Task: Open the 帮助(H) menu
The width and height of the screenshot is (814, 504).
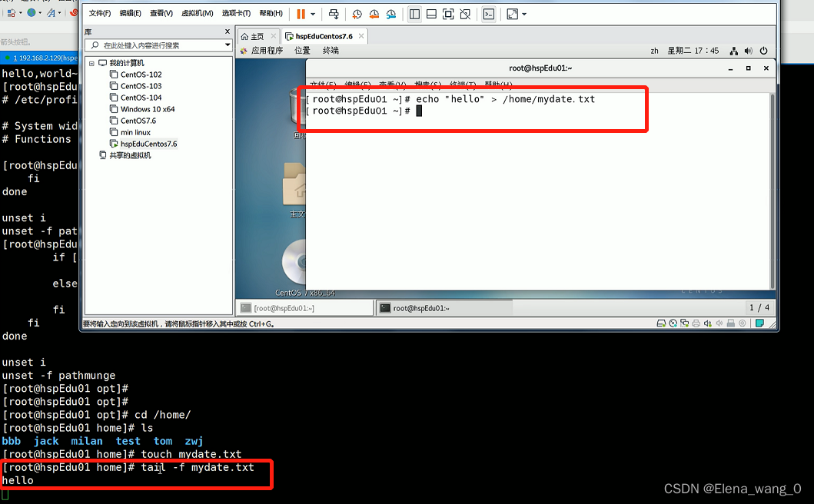Action: coord(271,13)
